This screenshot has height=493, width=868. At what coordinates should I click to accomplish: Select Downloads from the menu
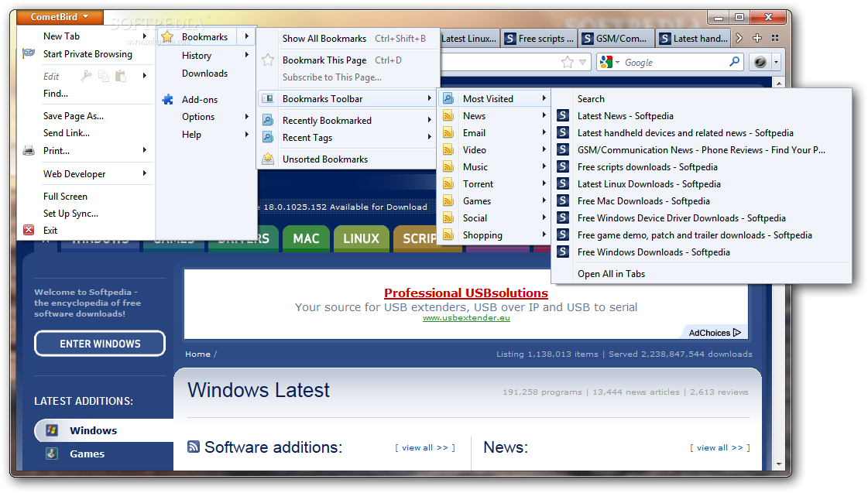(x=205, y=73)
